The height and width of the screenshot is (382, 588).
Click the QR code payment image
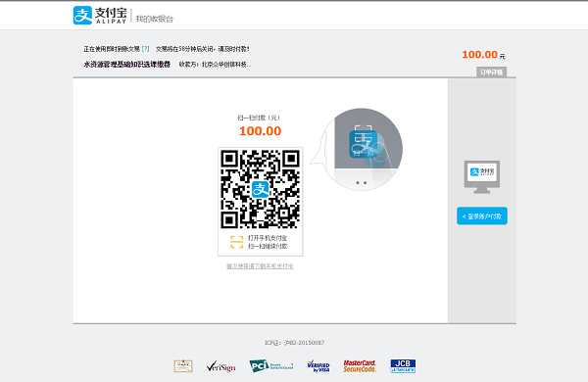pyautogui.click(x=261, y=189)
